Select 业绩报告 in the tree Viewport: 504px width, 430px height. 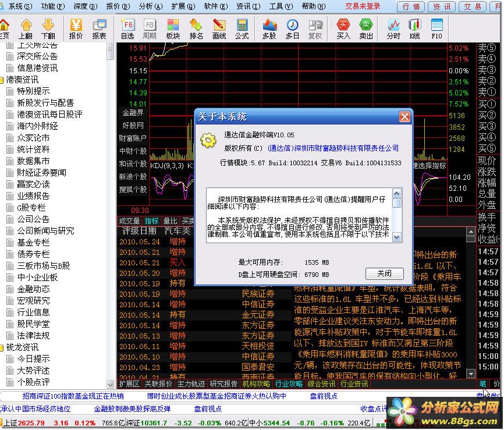[x=33, y=196]
